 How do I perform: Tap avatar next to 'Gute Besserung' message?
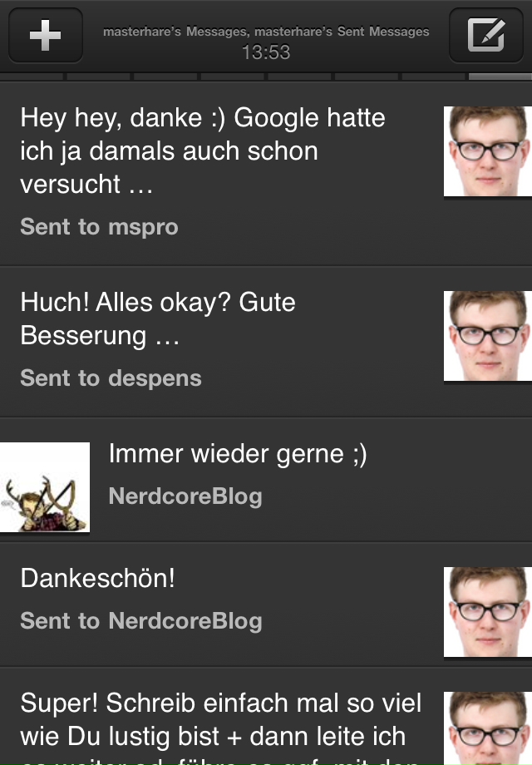click(488, 336)
